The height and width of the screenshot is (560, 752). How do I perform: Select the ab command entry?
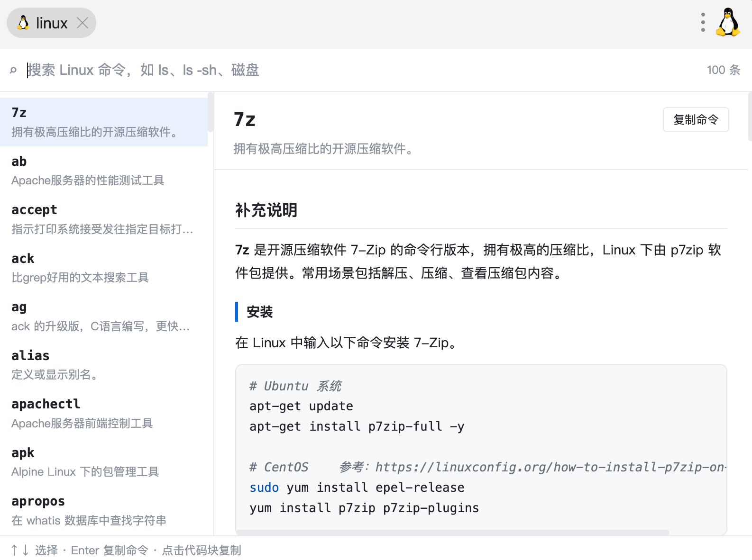(104, 171)
